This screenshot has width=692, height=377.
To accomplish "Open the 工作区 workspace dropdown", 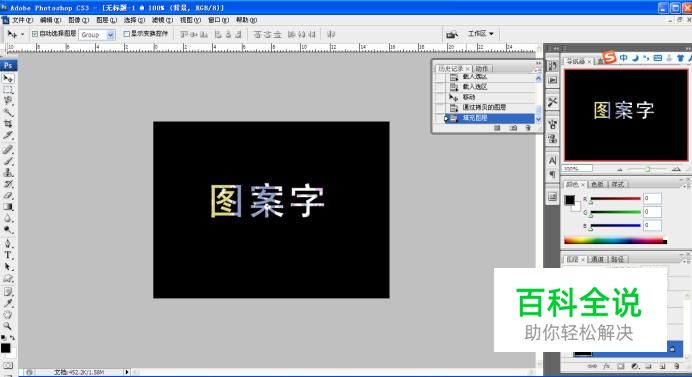I will (481, 34).
